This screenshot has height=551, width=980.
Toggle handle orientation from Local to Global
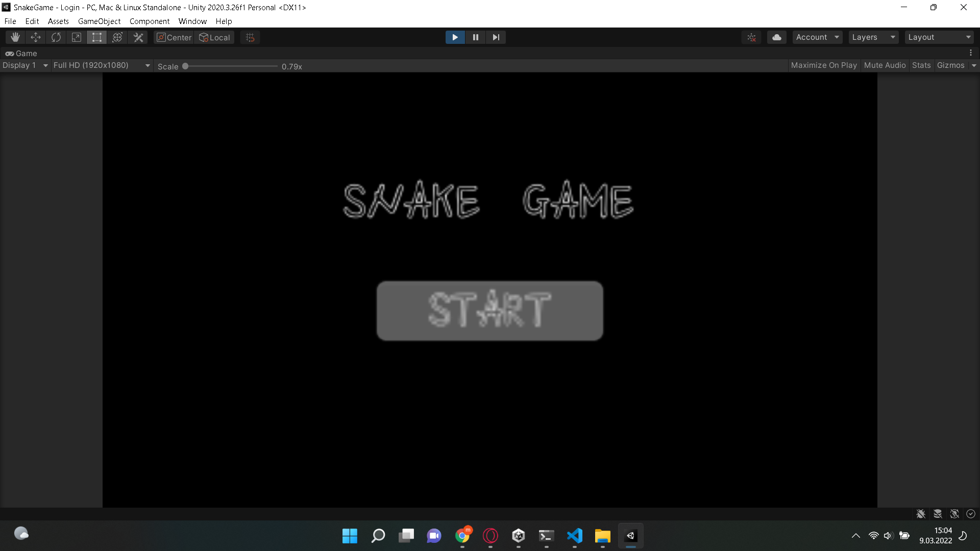point(214,37)
